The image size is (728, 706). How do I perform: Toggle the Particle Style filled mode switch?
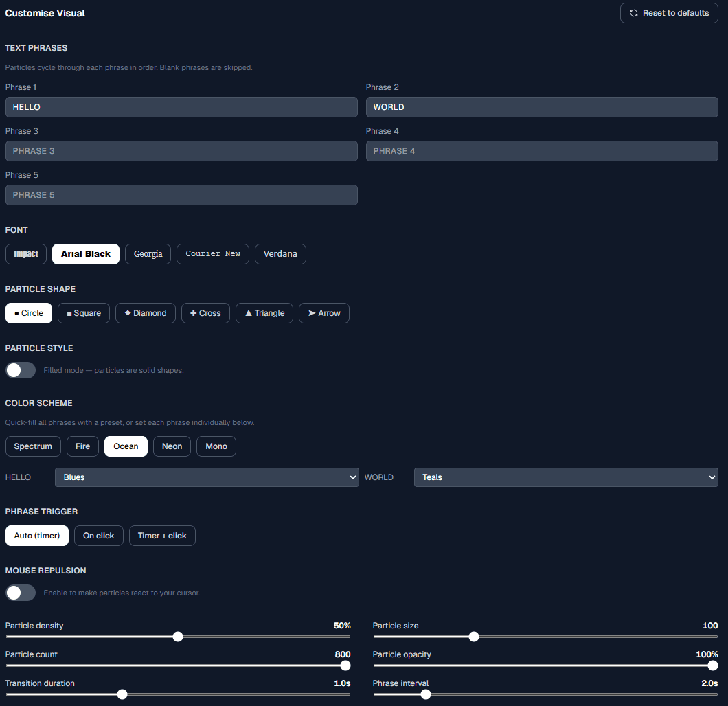21,370
